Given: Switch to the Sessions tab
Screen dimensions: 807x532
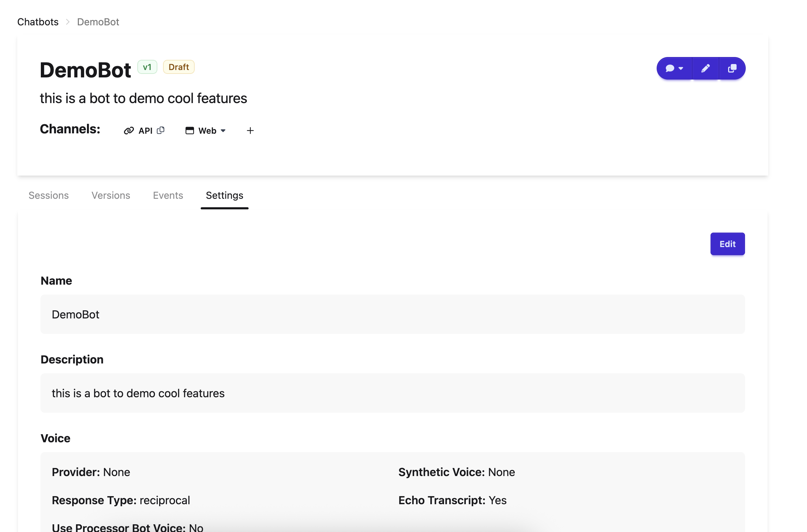Looking at the screenshot, I should tap(49, 196).
